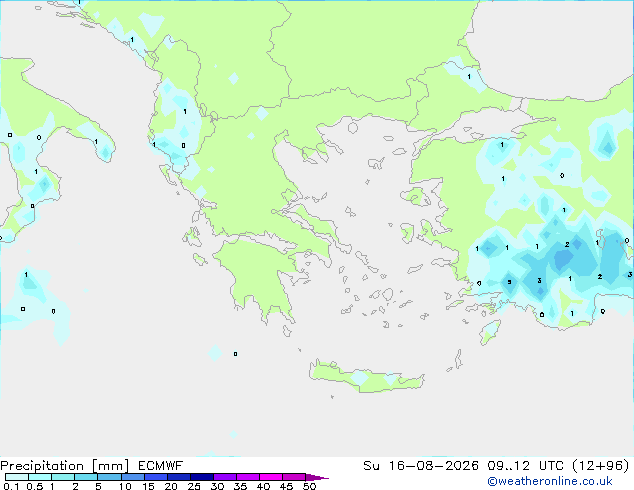Click the 45–50 mm legend color swatch
The height and width of the screenshot is (490, 634).
click(x=294, y=477)
